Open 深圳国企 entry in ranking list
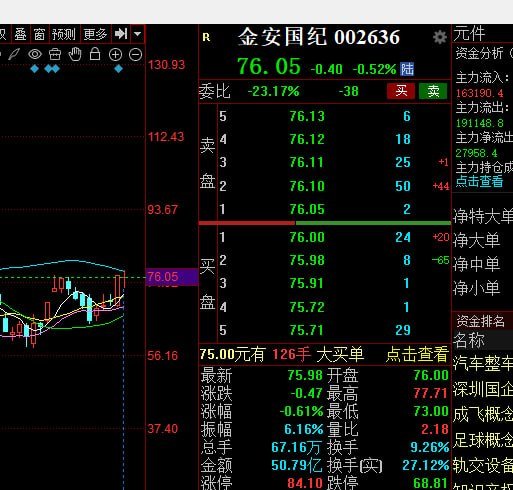The image size is (513, 490). [483, 389]
